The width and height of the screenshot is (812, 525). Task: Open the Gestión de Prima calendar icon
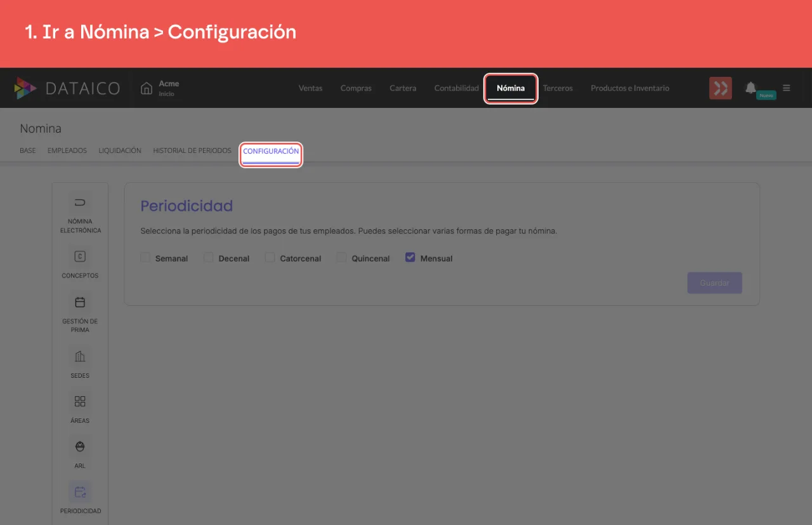tap(80, 302)
